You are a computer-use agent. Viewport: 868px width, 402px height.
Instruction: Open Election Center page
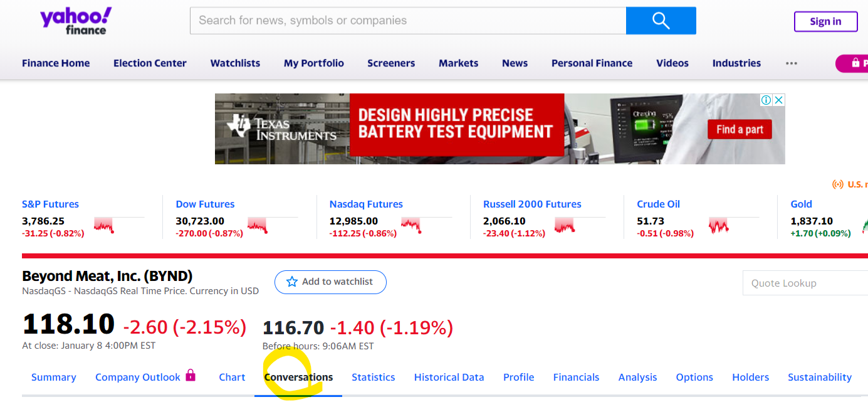click(x=150, y=63)
